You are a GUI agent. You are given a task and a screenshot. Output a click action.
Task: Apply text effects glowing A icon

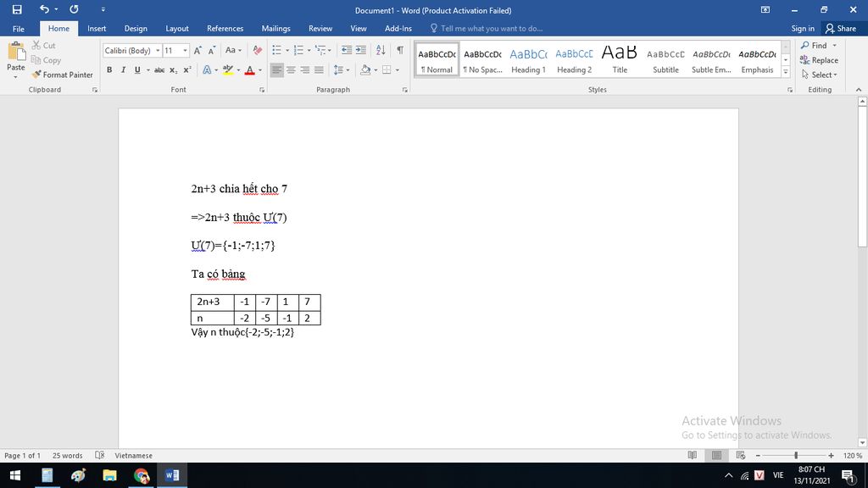[x=207, y=69]
